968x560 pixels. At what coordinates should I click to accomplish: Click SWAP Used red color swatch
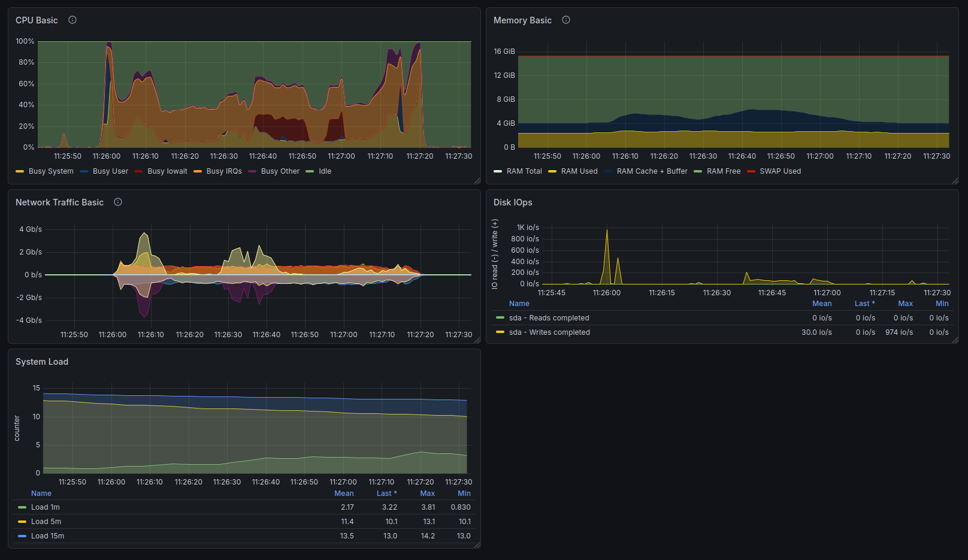point(751,171)
